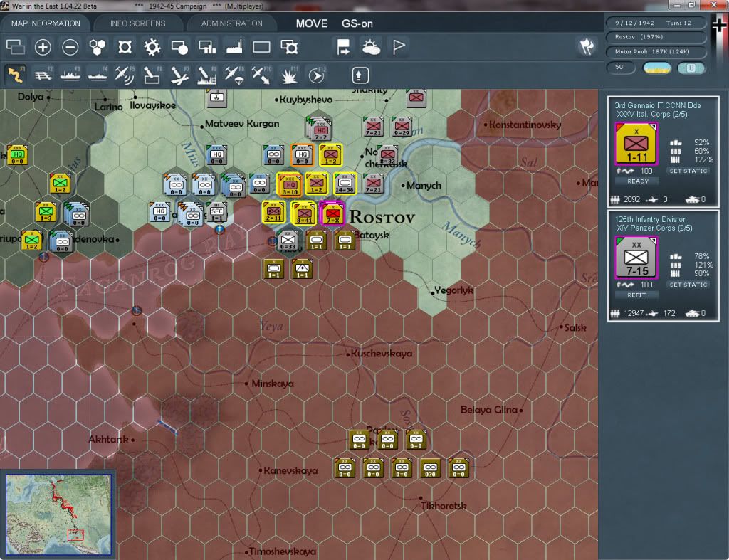729x560 pixels.
Task: Select air transfer F10 icon
Action: 261,75
